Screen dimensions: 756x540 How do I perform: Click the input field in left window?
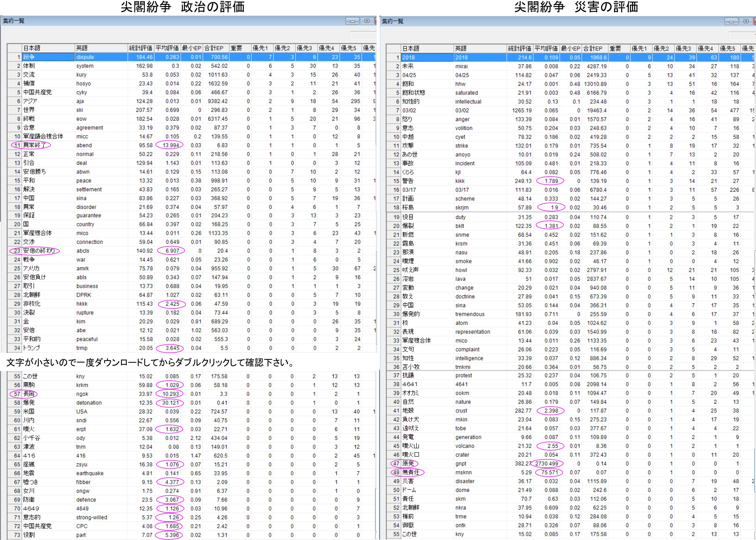point(363,36)
